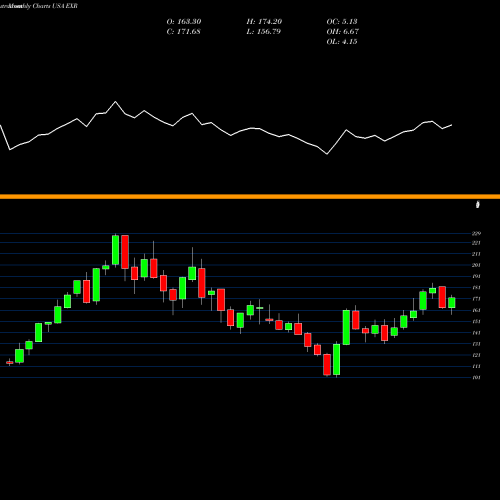Click the 161 price axis label
The image size is (500, 500).
point(476,310)
